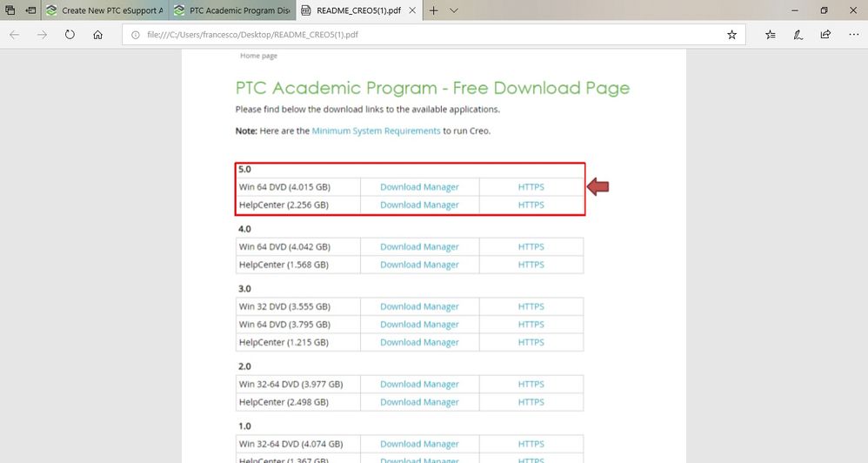Click HTTPS for Win 32 DVD (3.555 GB)
868x463 pixels.
coord(531,307)
